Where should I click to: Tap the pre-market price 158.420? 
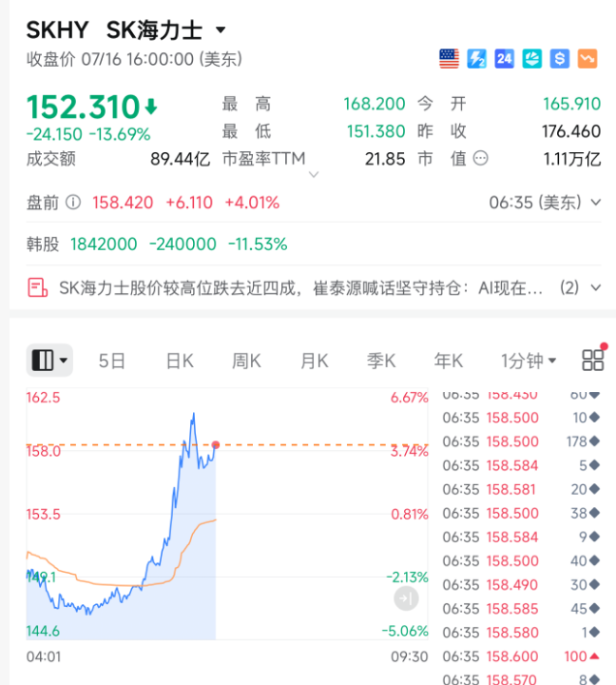click(123, 203)
